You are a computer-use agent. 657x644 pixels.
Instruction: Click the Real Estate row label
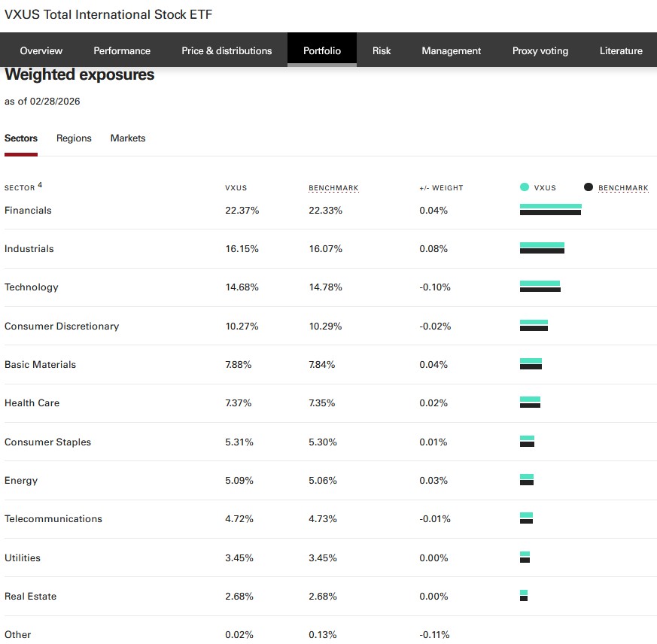30,597
